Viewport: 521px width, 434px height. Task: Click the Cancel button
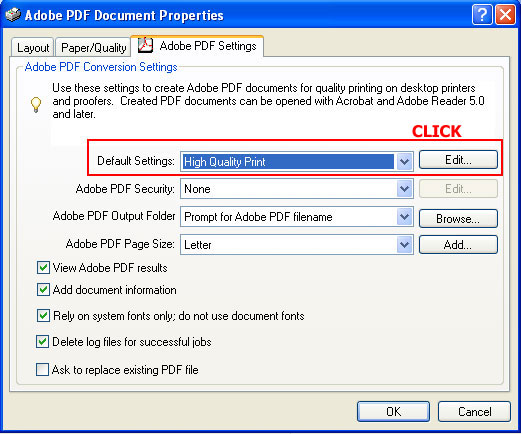(x=474, y=412)
